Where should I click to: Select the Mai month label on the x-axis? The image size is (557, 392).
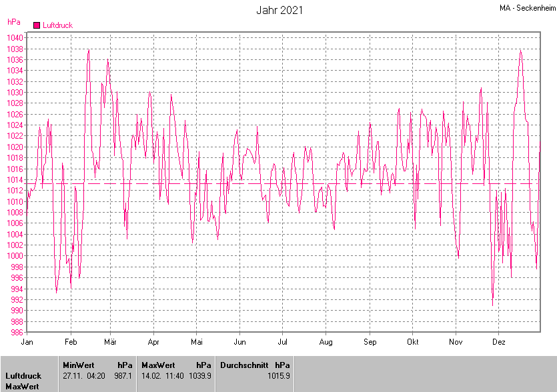click(x=197, y=342)
